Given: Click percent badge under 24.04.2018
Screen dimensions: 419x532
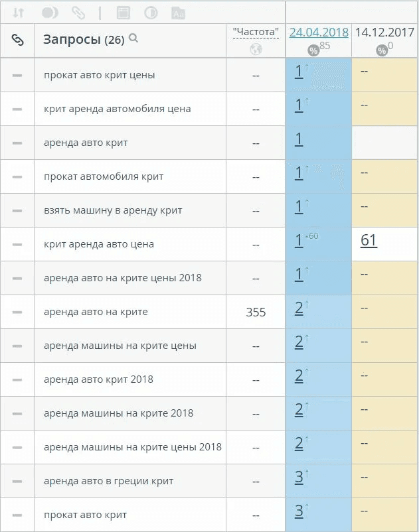Looking at the screenshot, I should click(x=313, y=51).
